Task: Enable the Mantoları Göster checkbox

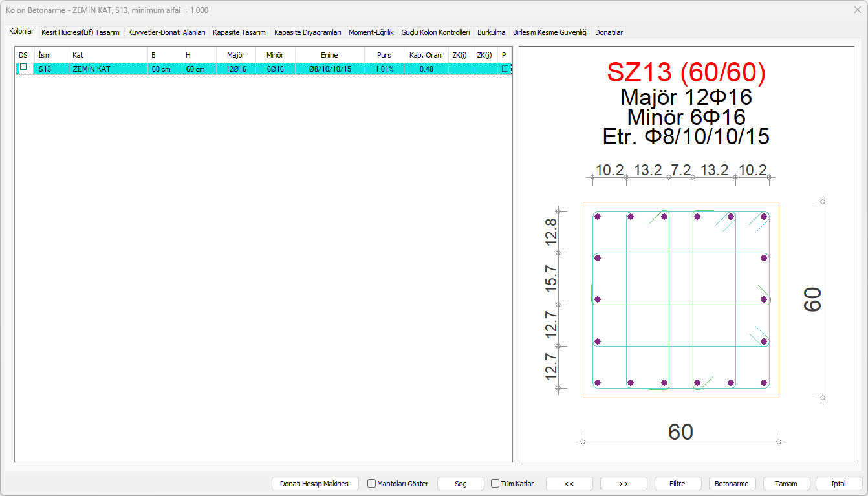Action: tap(371, 484)
